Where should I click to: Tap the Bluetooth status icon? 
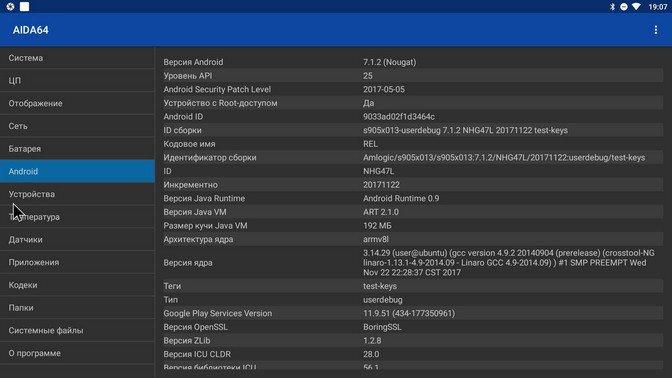pos(612,7)
